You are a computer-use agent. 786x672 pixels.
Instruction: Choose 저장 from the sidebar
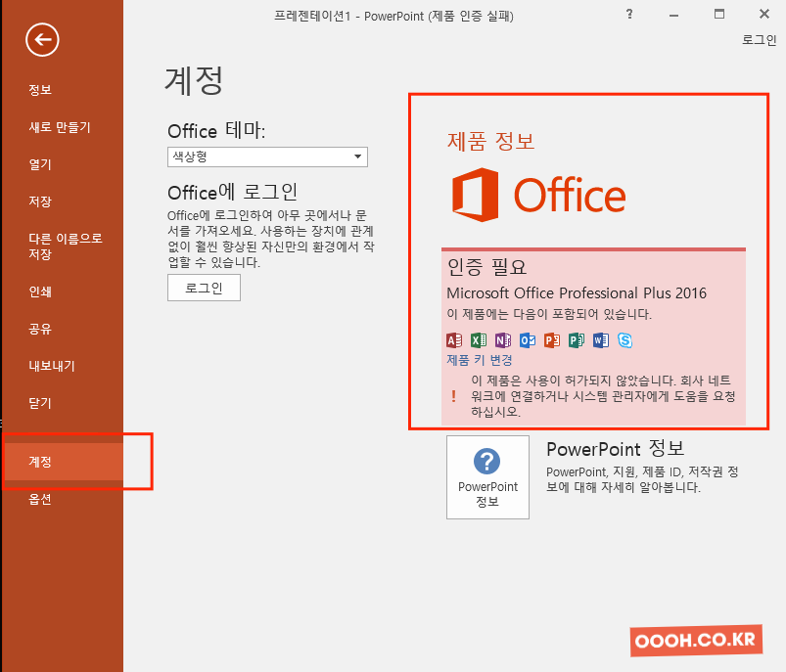(40, 202)
